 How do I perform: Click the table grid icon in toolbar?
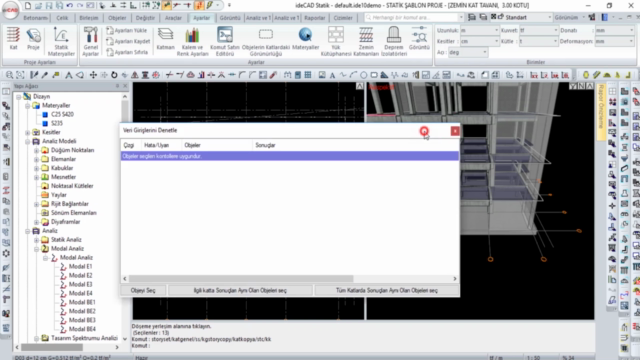click(x=308, y=75)
